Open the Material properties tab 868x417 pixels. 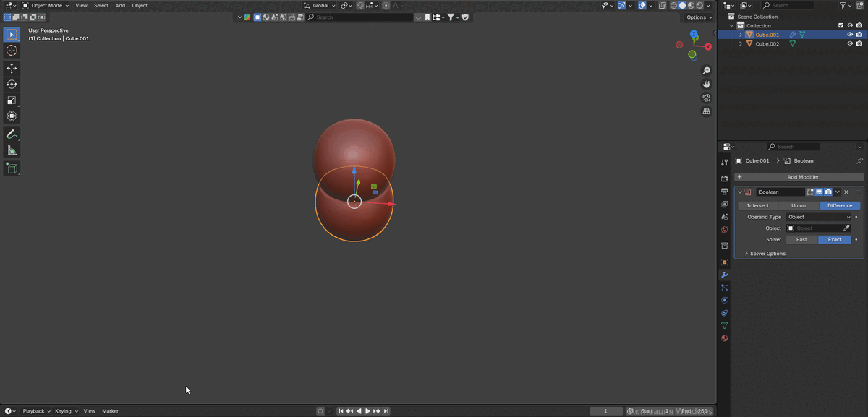(x=724, y=338)
